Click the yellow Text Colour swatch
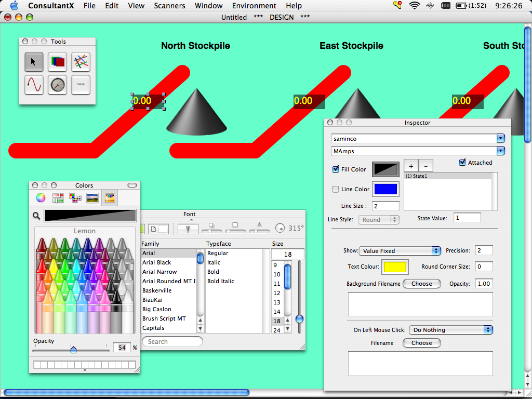This screenshot has width=532, height=399. [395, 267]
